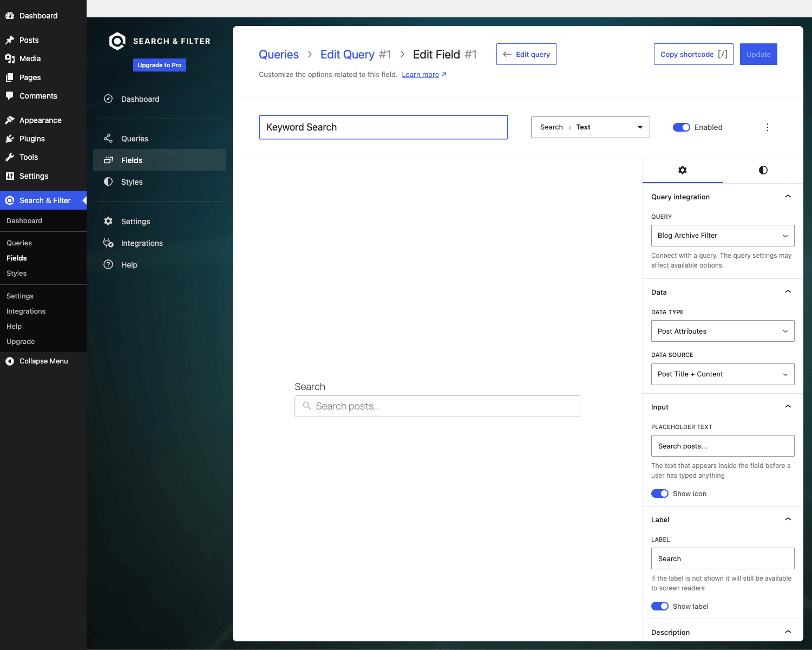Click the Copy shortcode button
Viewport: 812px width, 650px height.
tap(693, 54)
